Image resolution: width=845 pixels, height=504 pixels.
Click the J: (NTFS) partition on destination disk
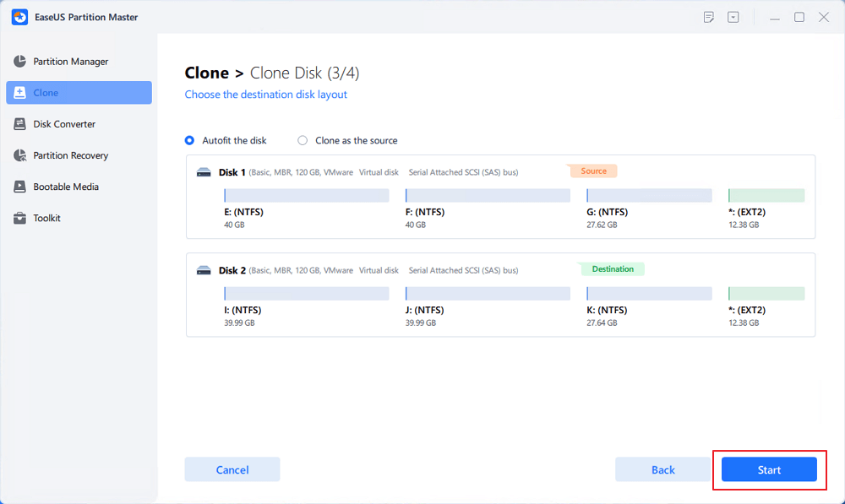tap(488, 293)
